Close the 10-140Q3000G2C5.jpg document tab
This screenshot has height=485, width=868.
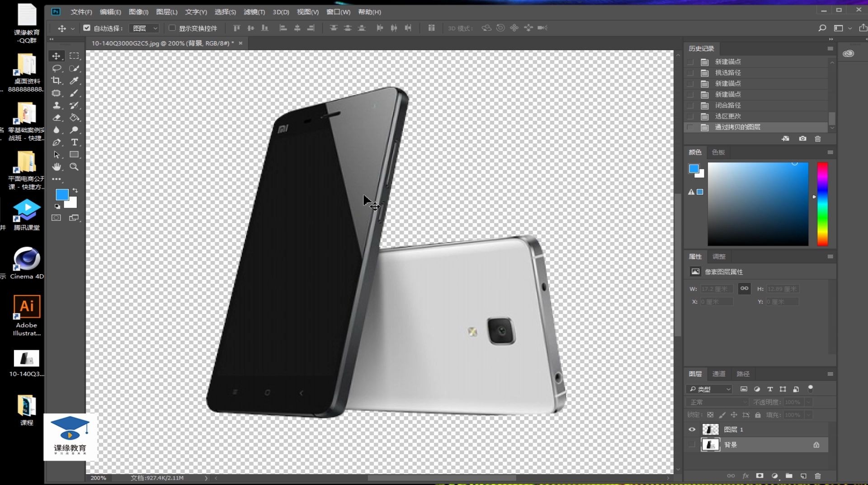coord(241,43)
